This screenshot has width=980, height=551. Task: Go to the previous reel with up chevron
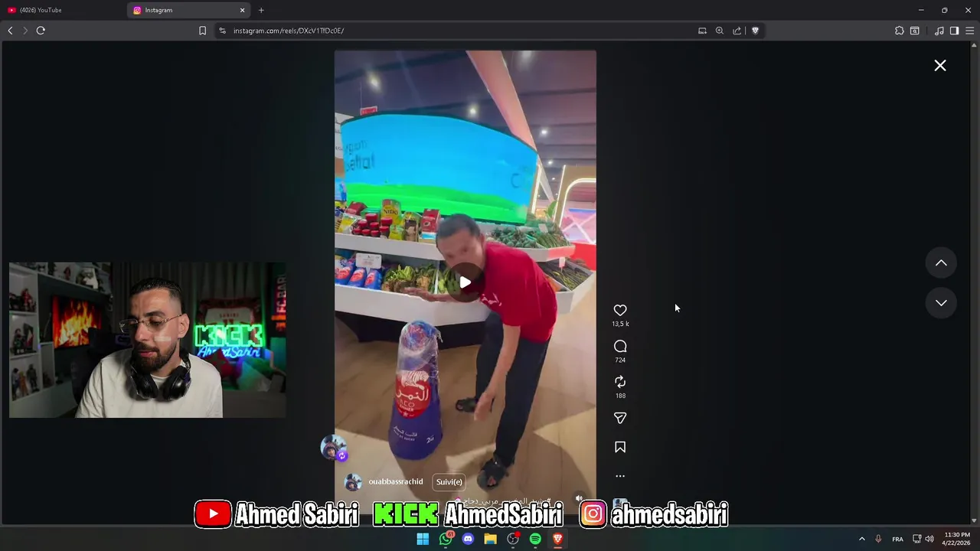pyautogui.click(x=941, y=263)
